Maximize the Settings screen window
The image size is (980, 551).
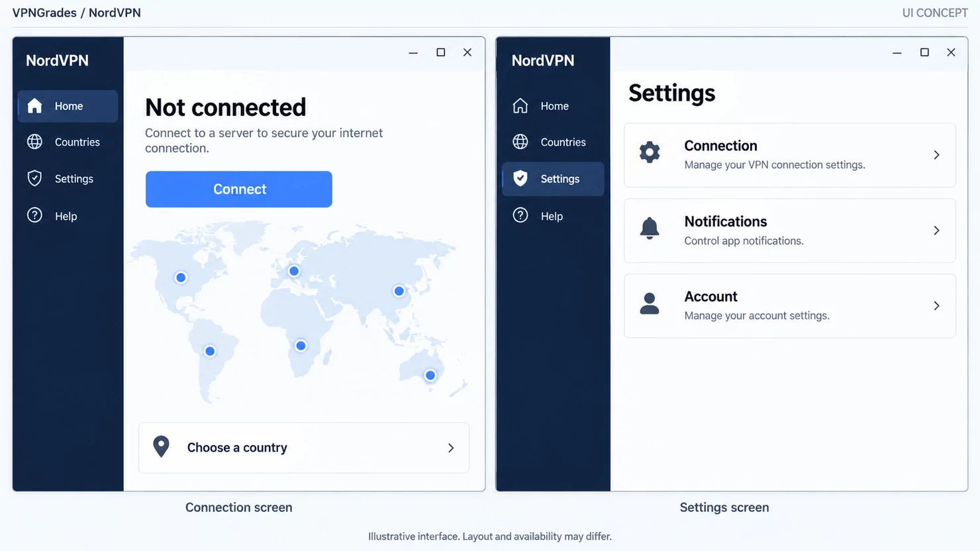click(x=925, y=52)
